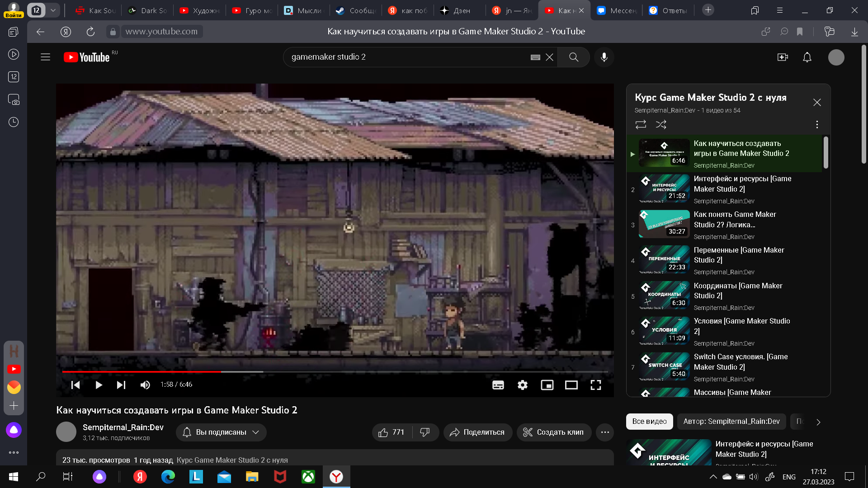This screenshot has width=868, height=488.
Task: Play playlist video Интерфейс и ресурсы
Action: click(724, 189)
